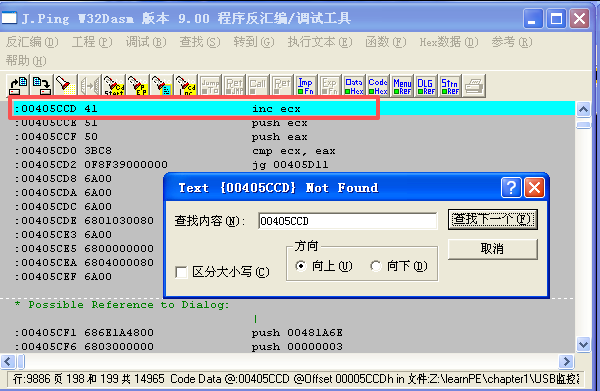Open the 工程 menu

(x=92, y=42)
